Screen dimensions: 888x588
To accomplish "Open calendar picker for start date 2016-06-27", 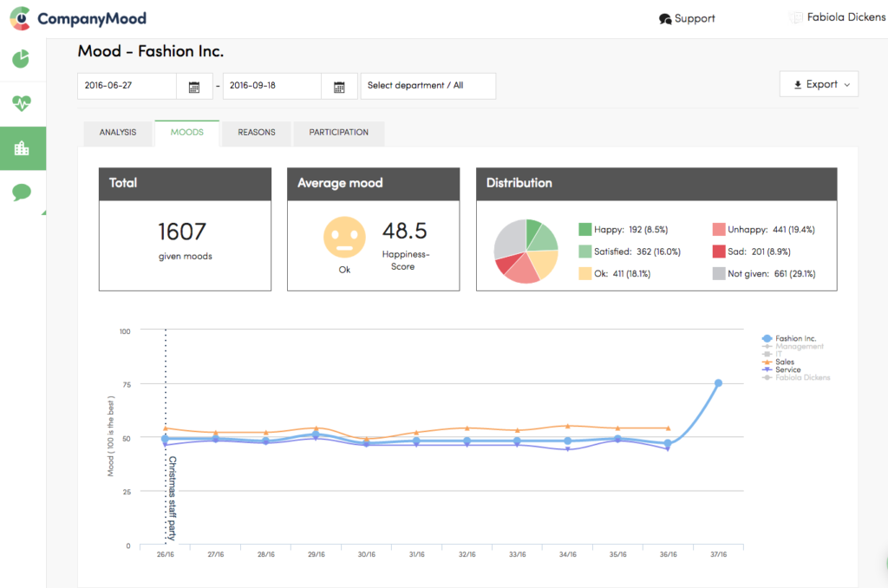I will pos(194,87).
